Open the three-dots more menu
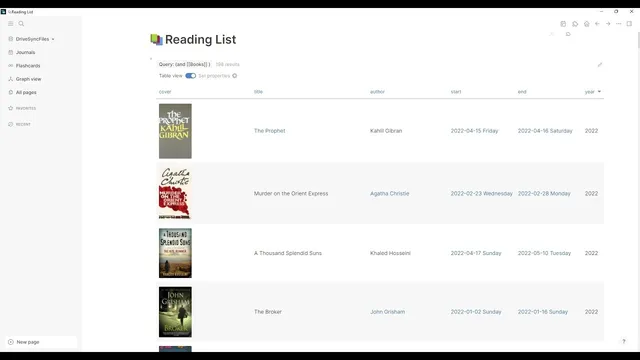This screenshot has height=360, width=640. point(619,24)
